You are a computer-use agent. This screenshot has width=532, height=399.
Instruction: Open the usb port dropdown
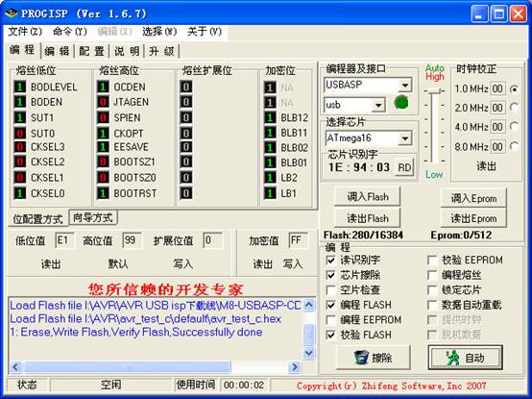378,105
